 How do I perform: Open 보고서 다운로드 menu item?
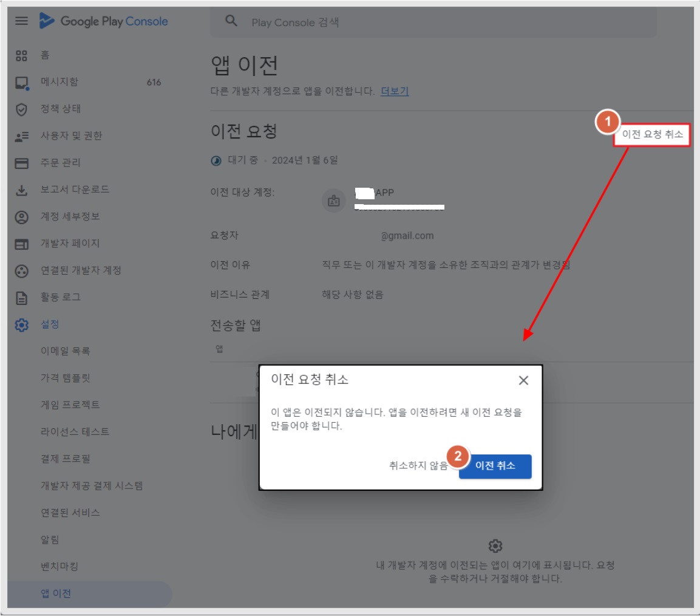click(75, 190)
